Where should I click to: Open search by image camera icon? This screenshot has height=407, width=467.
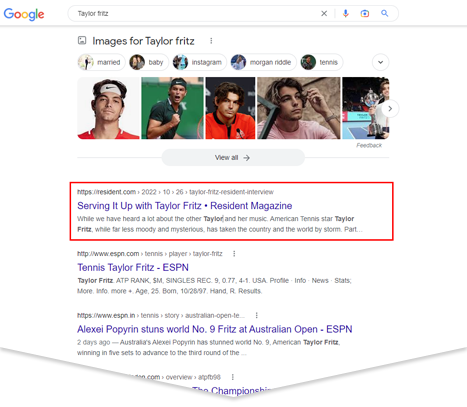365,14
